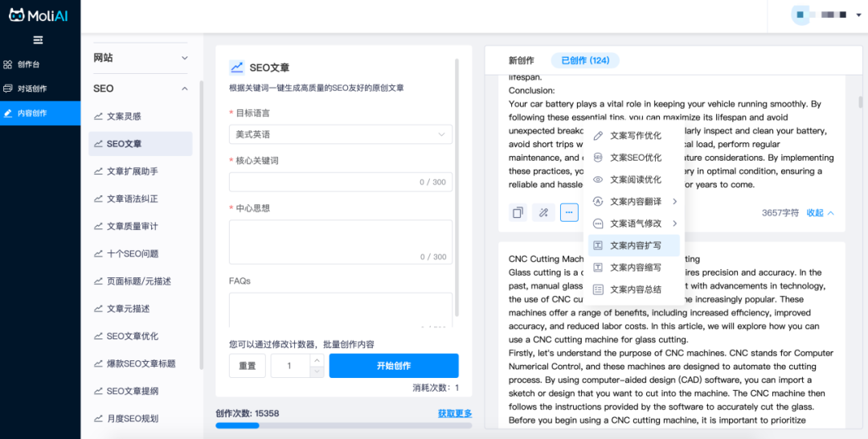This screenshot has height=439, width=868.
Task: Open the 目标语言 dropdown showing 美式英语
Action: pyautogui.click(x=340, y=134)
